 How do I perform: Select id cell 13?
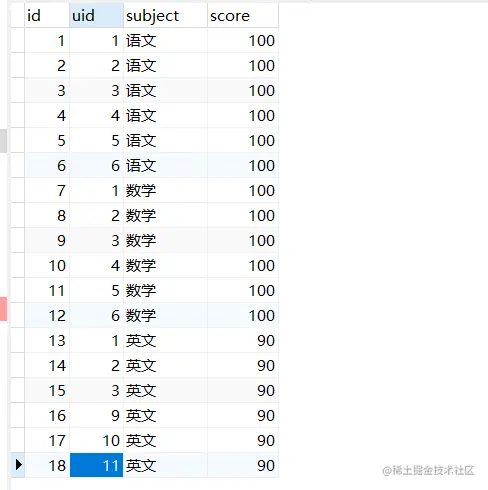pos(47,340)
